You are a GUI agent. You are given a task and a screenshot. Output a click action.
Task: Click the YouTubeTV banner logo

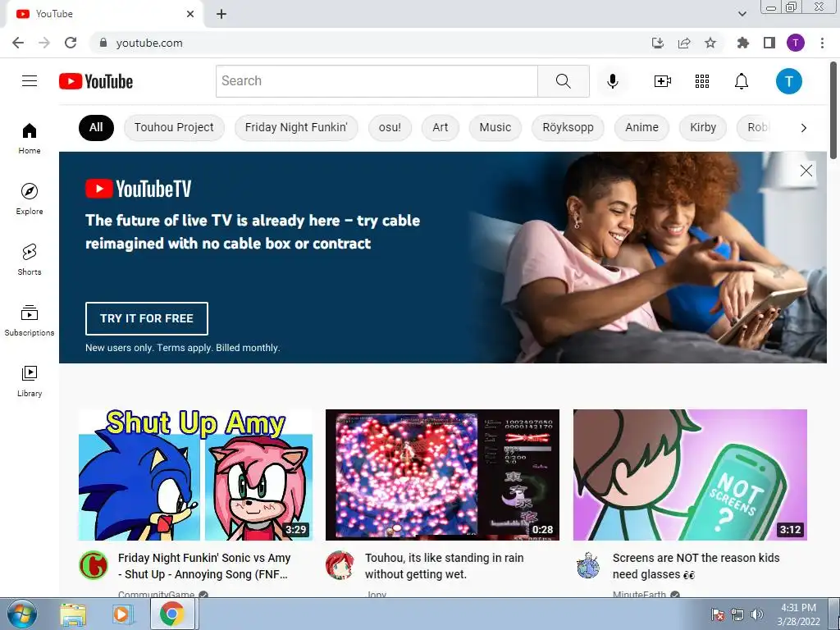(x=138, y=189)
